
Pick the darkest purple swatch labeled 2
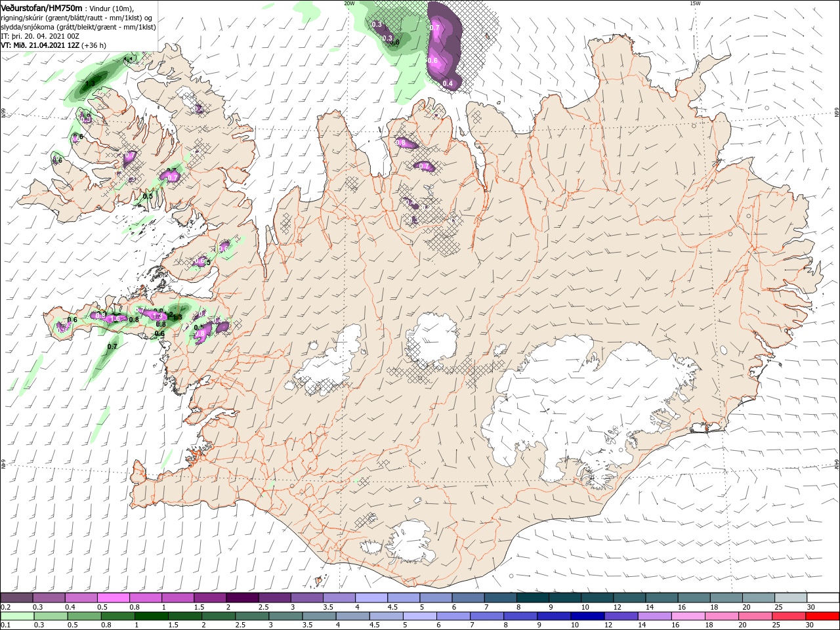(242, 598)
